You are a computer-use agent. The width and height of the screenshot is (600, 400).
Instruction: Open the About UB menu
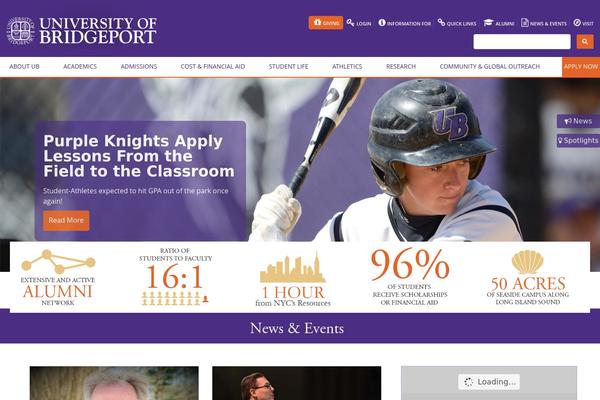[x=24, y=67]
